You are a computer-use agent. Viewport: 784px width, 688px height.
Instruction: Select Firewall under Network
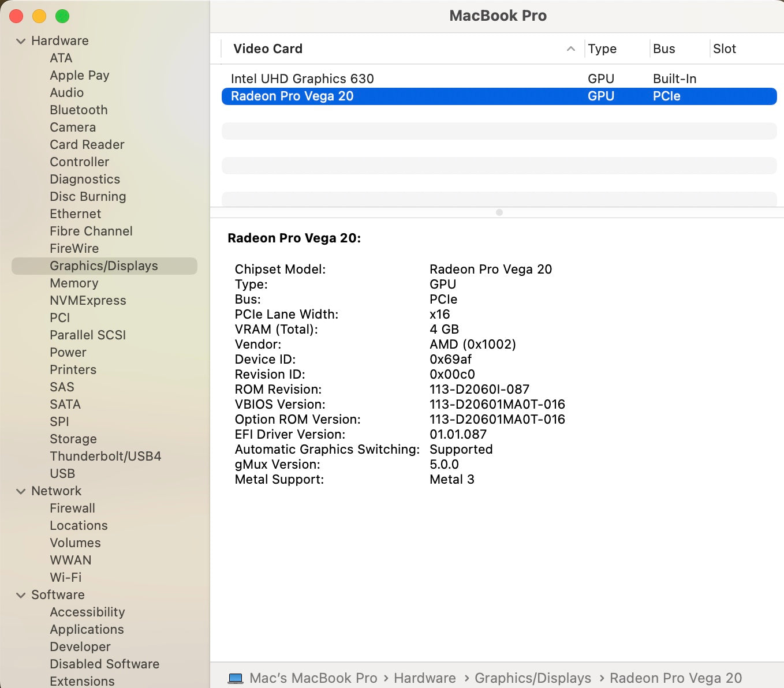point(72,508)
